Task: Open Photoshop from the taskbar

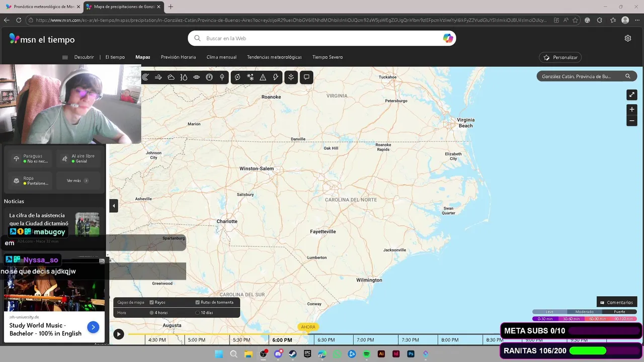Action: point(411,354)
